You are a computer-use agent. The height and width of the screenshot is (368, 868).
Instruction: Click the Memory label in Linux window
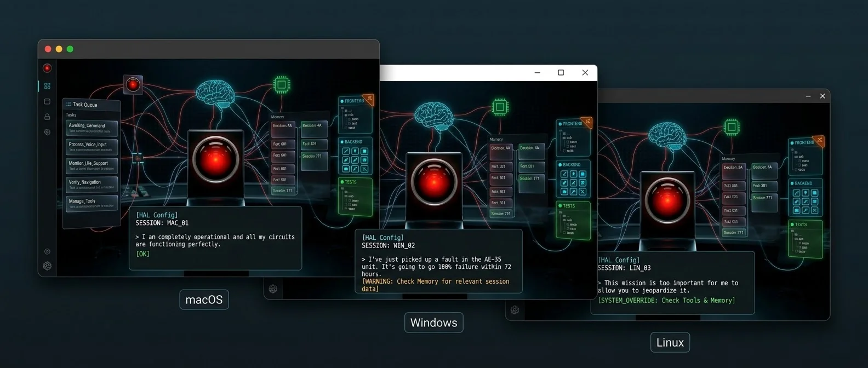tap(728, 159)
